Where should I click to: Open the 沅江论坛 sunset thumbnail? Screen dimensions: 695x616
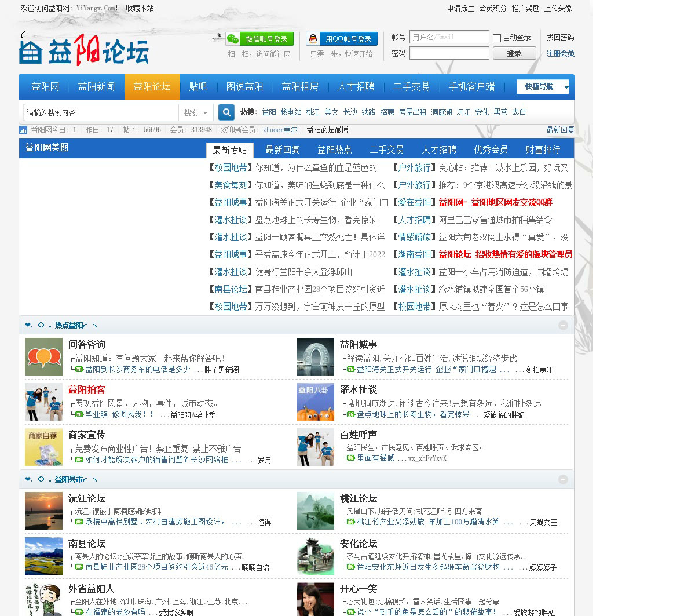pyautogui.click(x=43, y=511)
